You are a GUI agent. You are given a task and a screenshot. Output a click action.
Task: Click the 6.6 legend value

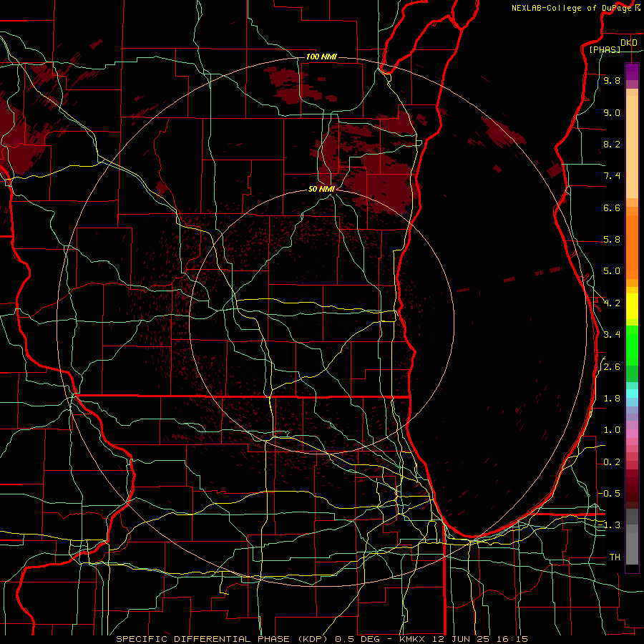tap(612, 208)
